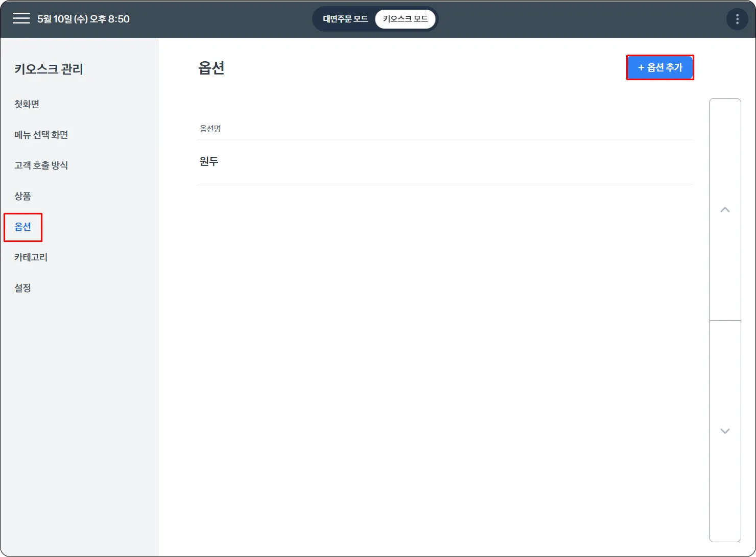The width and height of the screenshot is (756, 557).
Task: Click the blue + 옵션 추가 button
Action: (x=659, y=67)
